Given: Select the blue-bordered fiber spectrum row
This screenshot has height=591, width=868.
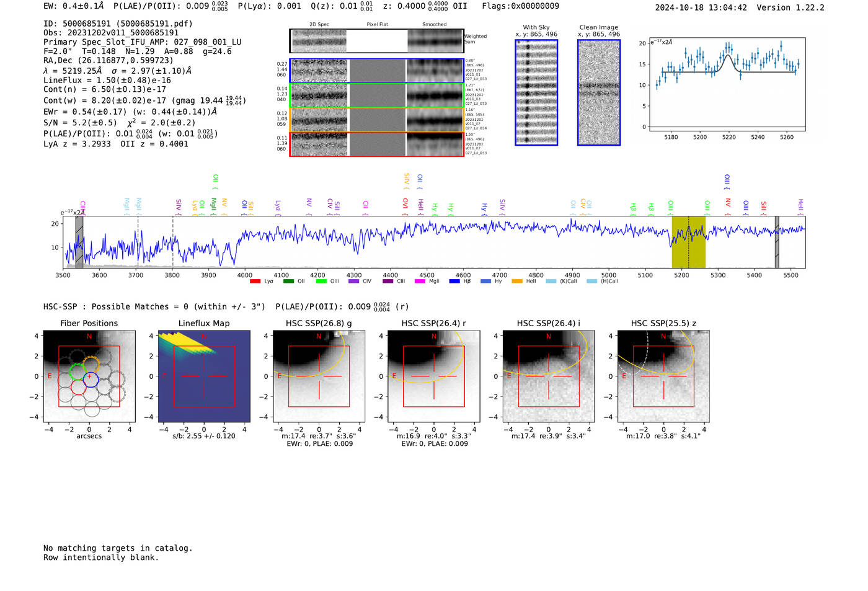Looking at the screenshot, I should (x=376, y=71).
